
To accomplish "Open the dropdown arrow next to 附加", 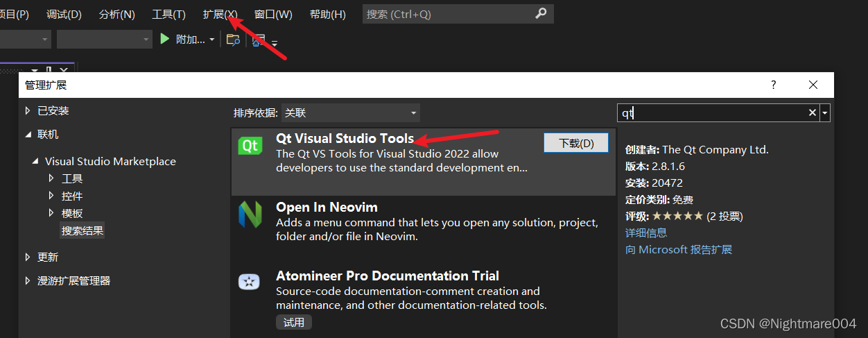I will (212, 40).
